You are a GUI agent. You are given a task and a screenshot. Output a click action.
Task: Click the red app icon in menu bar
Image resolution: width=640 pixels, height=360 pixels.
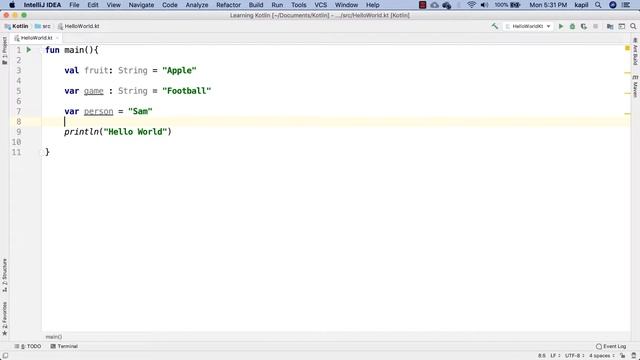tap(422, 5)
